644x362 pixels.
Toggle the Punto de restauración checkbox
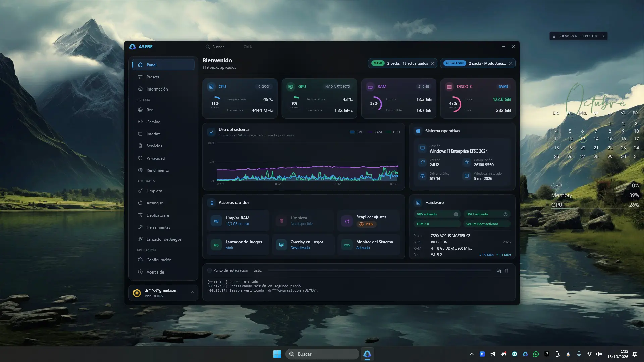210,270
